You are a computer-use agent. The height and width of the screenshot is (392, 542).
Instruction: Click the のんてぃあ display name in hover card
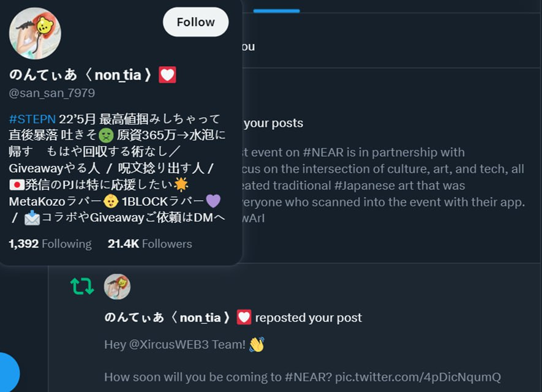(43, 75)
